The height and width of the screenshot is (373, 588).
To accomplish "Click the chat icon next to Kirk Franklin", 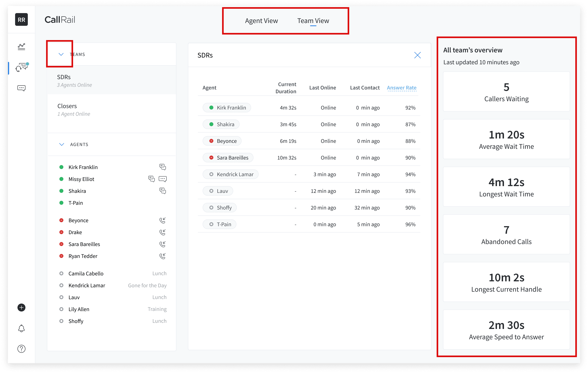I will tap(162, 167).
